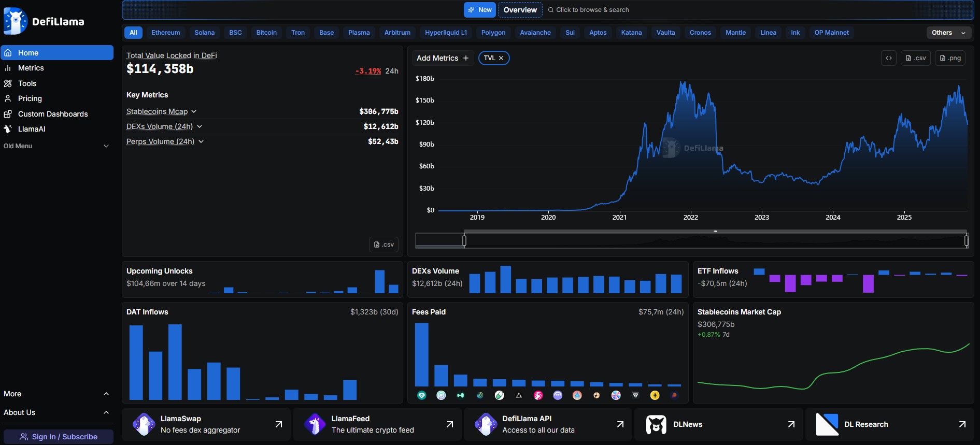980x445 pixels.
Task: Select the Solana chain filter
Action: point(204,33)
